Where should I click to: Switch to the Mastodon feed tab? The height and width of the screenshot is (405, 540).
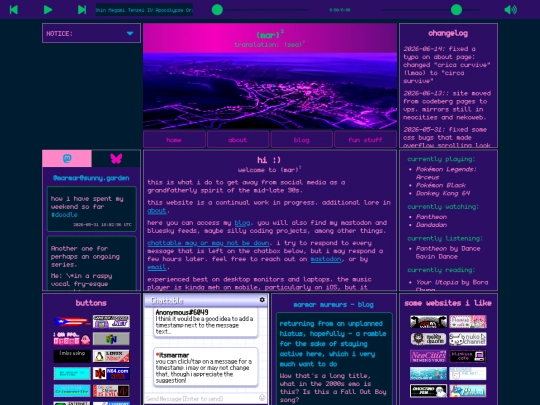click(x=67, y=158)
